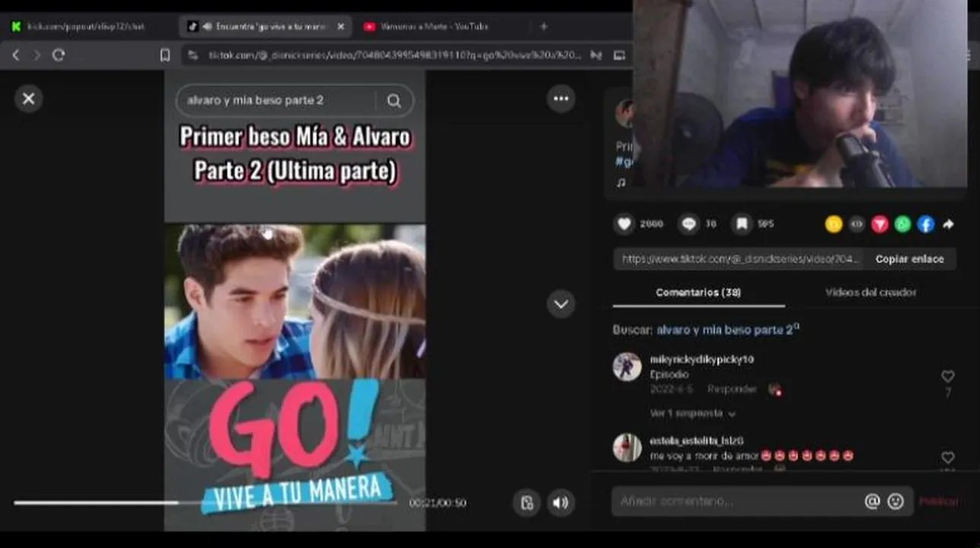Click 'Copiar enlace' button
Viewport: 980px width, 548px height.
pos(909,259)
